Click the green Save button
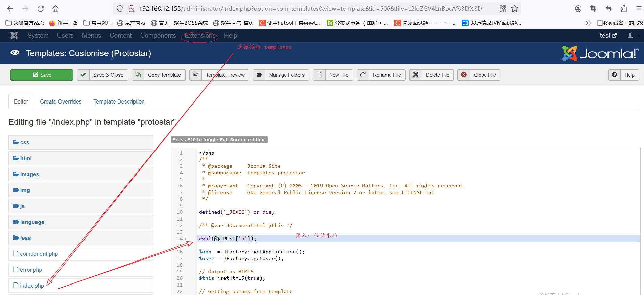The image size is (644, 295). click(42, 75)
